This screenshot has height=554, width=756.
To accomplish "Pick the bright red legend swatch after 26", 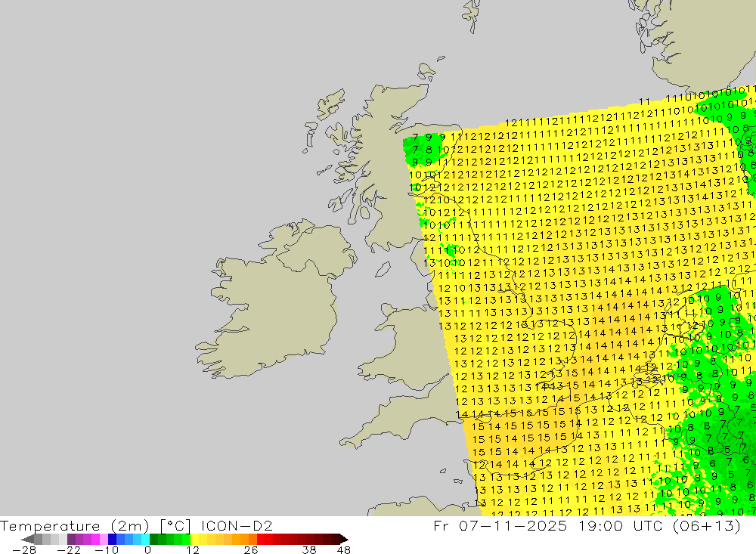I will (x=261, y=540).
